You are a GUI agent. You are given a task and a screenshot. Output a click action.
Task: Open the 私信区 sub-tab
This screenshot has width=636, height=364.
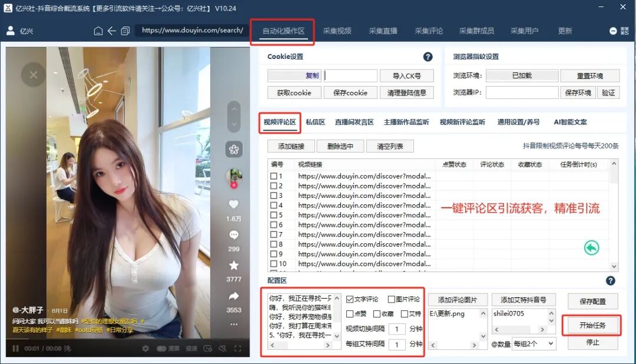(x=316, y=122)
